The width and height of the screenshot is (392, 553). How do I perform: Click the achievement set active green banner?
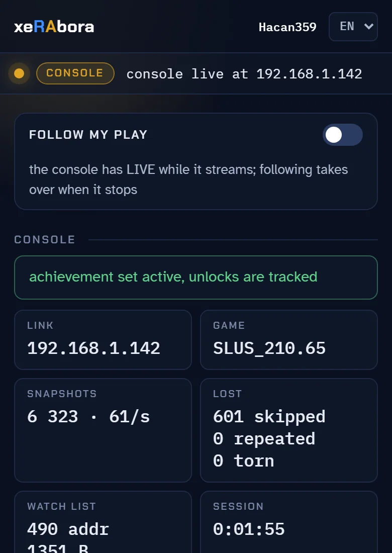[195, 277]
